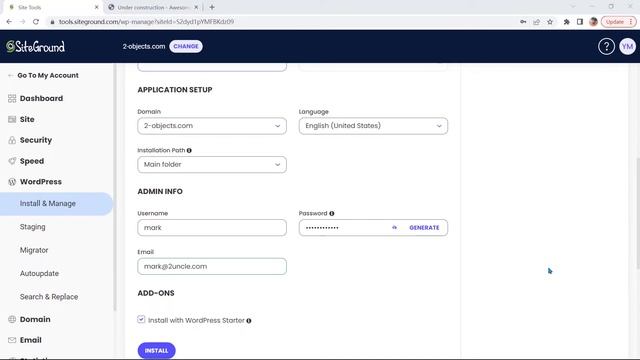Click the Dashboard grid icon
Image resolution: width=640 pixels, height=360 pixels.
(12, 98)
